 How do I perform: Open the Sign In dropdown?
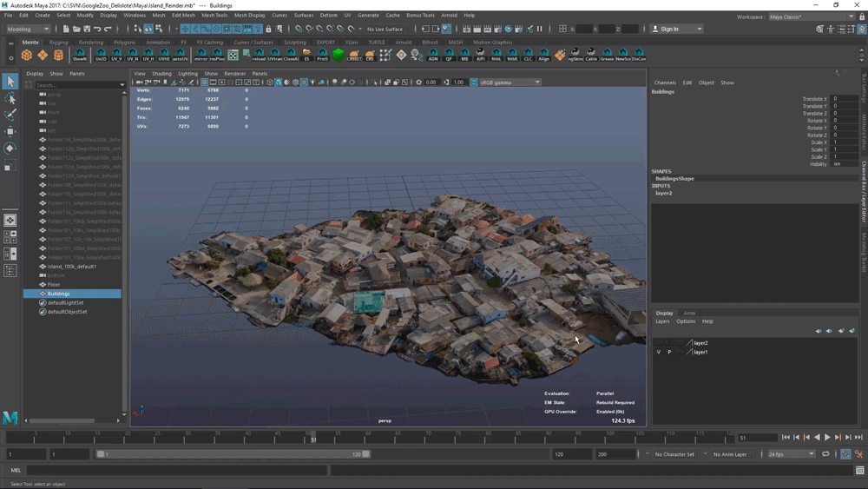[676, 29]
